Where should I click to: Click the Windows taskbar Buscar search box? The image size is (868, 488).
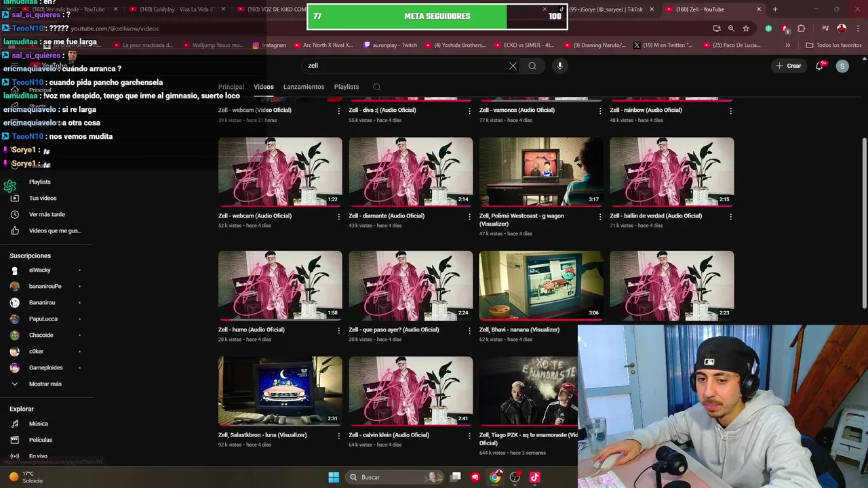394,477
